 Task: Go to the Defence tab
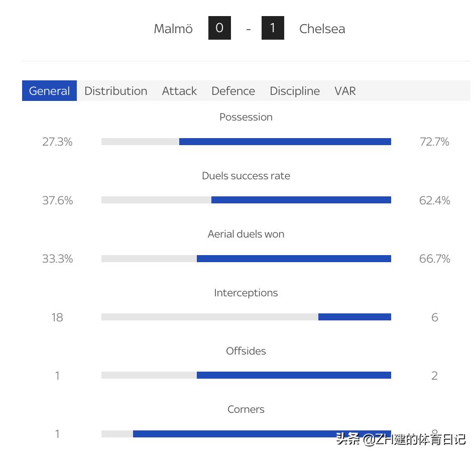(x=233, y=91)
